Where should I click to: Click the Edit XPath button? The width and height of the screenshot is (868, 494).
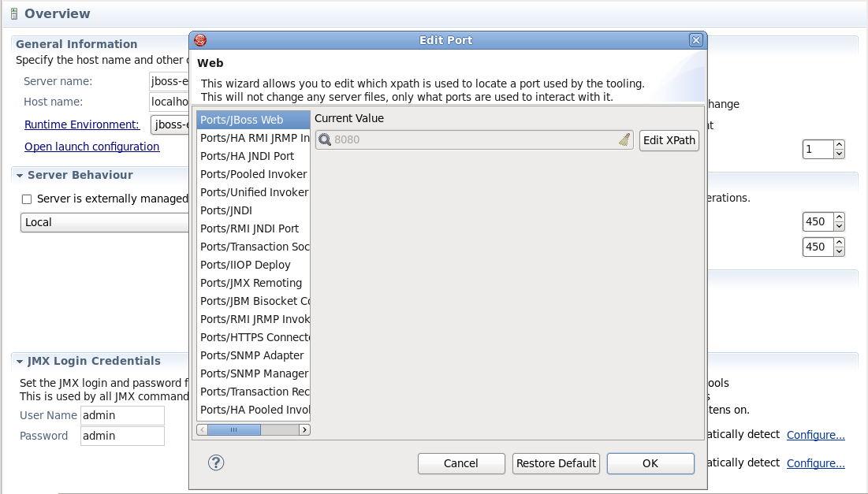point(669,140)
